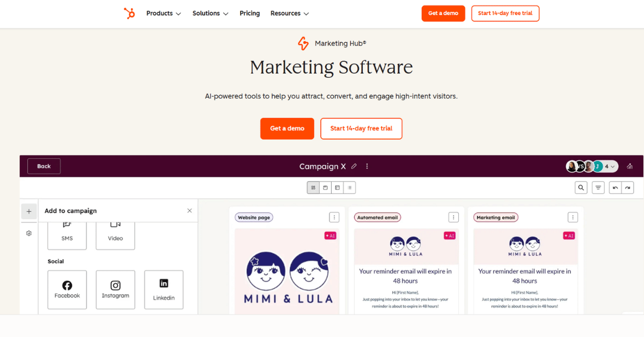The image size is (644, 337).
Task: Switch to the list view icon
Action: click(x=349, y=188)
